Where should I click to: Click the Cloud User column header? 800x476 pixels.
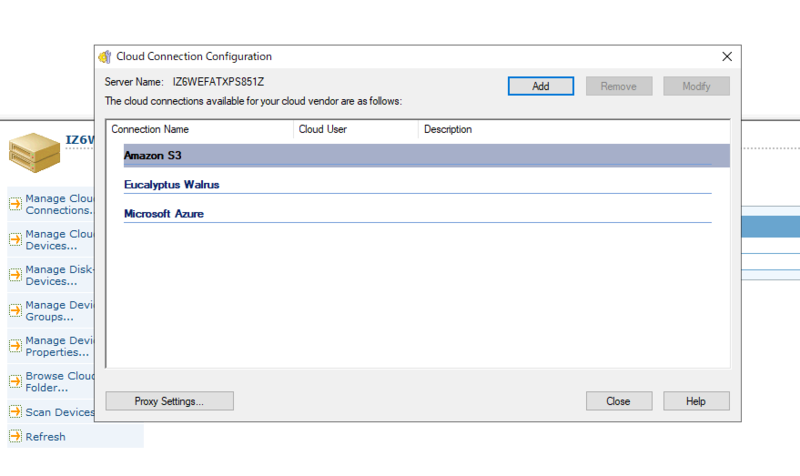pos(356,130)
